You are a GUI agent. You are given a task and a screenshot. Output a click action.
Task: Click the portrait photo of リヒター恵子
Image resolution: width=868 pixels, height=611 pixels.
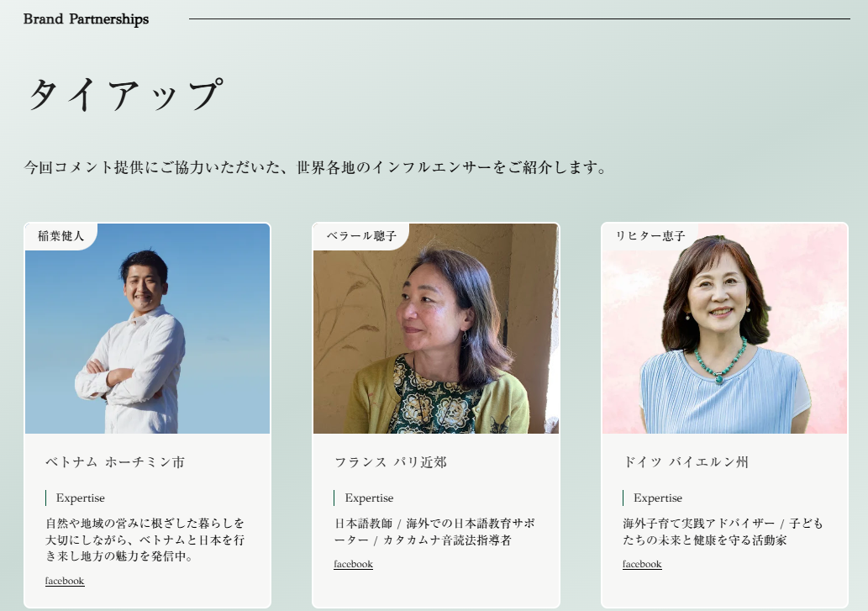pos(724,329)
